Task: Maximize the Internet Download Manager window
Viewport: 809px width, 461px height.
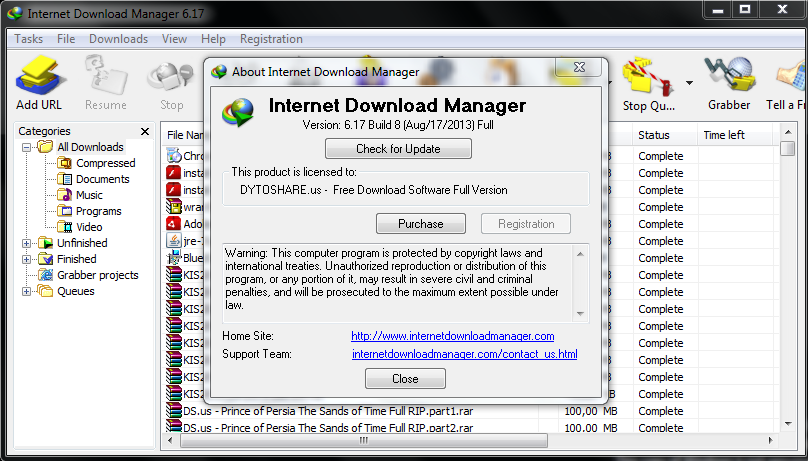Action: (x=745, y=9)
